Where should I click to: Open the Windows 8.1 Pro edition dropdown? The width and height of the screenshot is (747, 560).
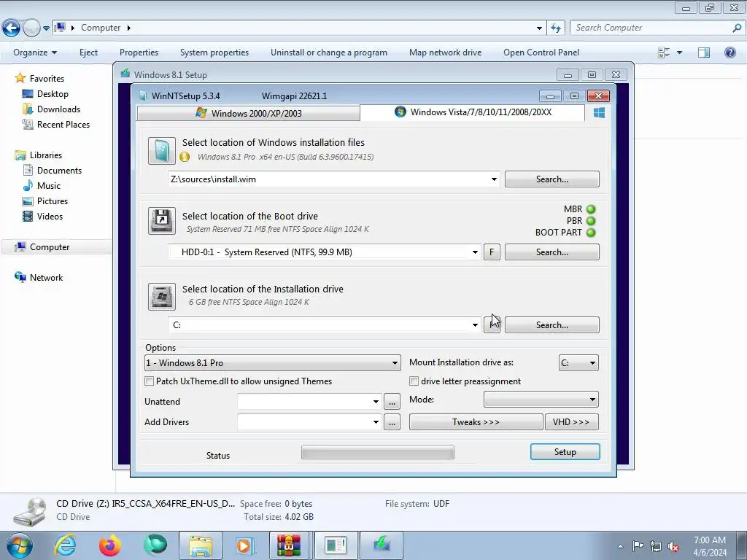273,363
